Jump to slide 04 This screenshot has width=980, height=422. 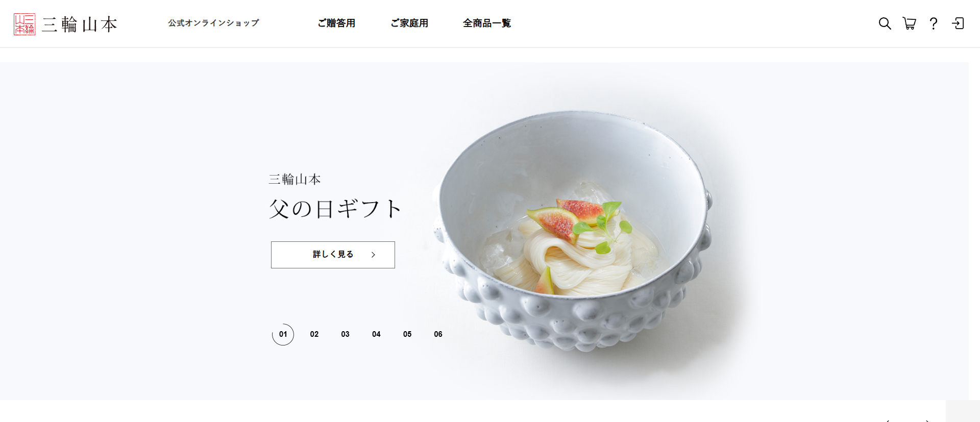point(376,334)
